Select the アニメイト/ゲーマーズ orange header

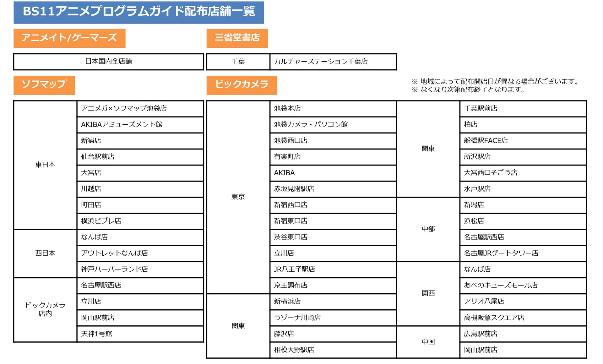pyautogui.click(x=69, y=38)
